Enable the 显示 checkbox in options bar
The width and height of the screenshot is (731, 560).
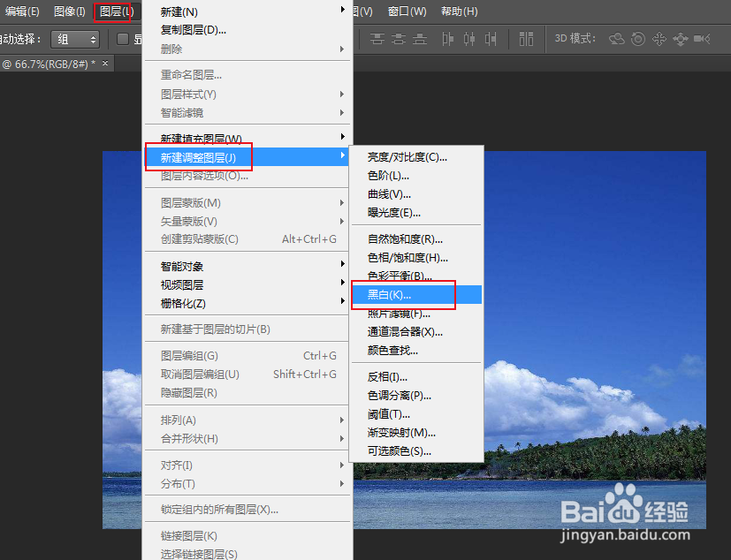pyautogui.click(x=124, y=39)
